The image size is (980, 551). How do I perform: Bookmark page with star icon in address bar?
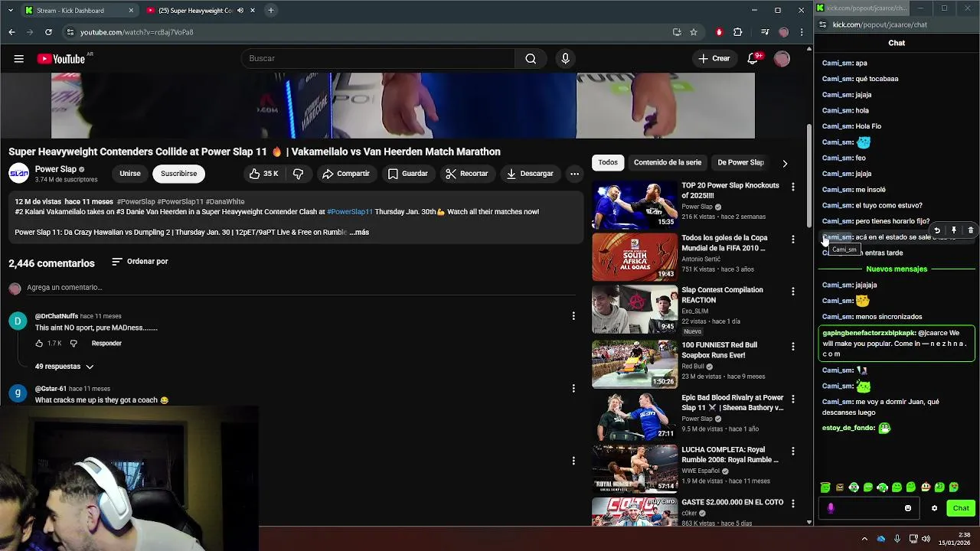coord(694,32)
